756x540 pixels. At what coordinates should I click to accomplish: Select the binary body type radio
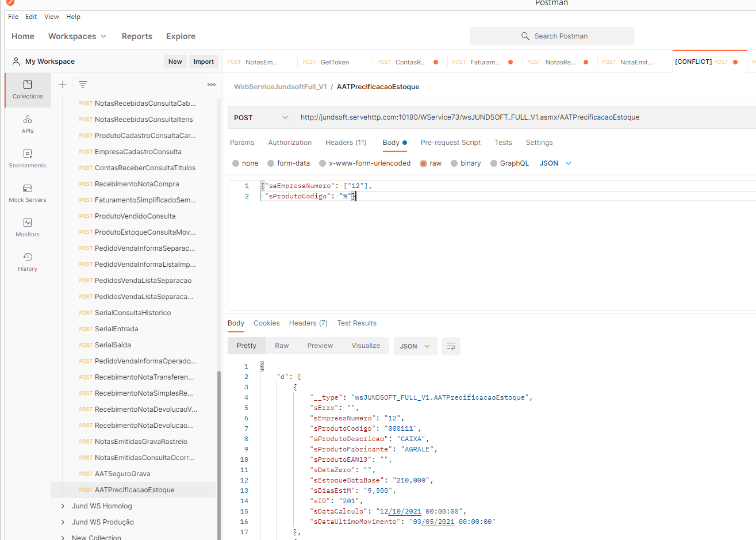454,163
